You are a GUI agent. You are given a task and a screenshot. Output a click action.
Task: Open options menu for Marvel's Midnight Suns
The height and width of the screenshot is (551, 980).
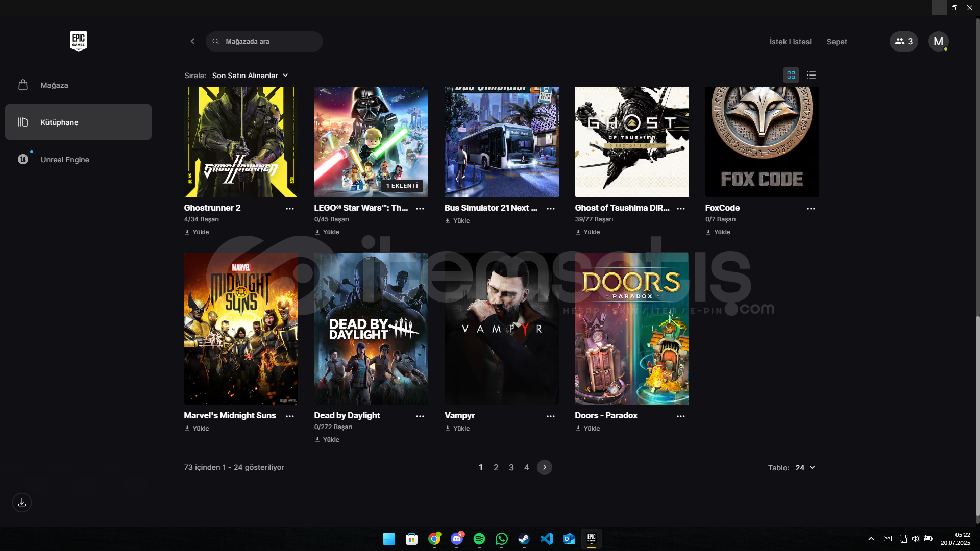tap(289, 416)
